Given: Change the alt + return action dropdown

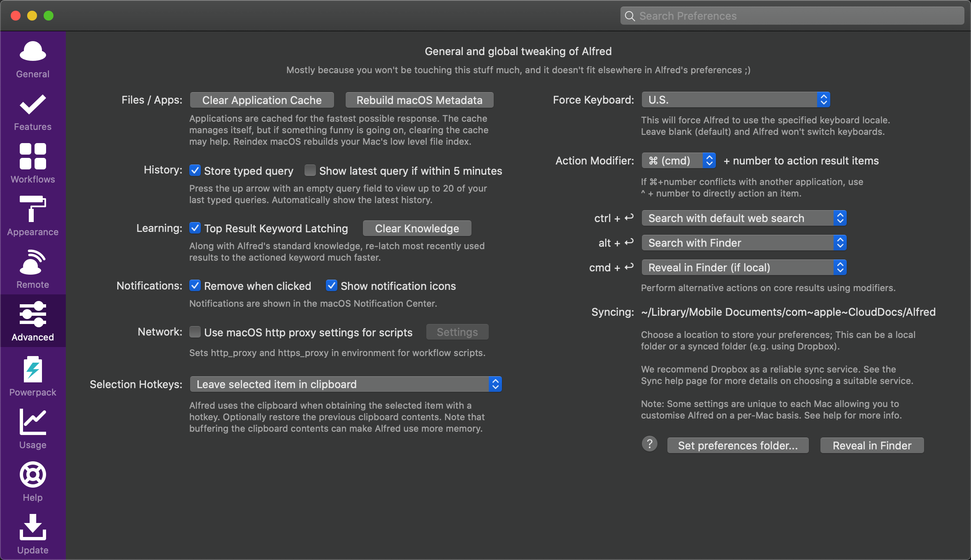Looking at the screenshot, I should [744, 243].
